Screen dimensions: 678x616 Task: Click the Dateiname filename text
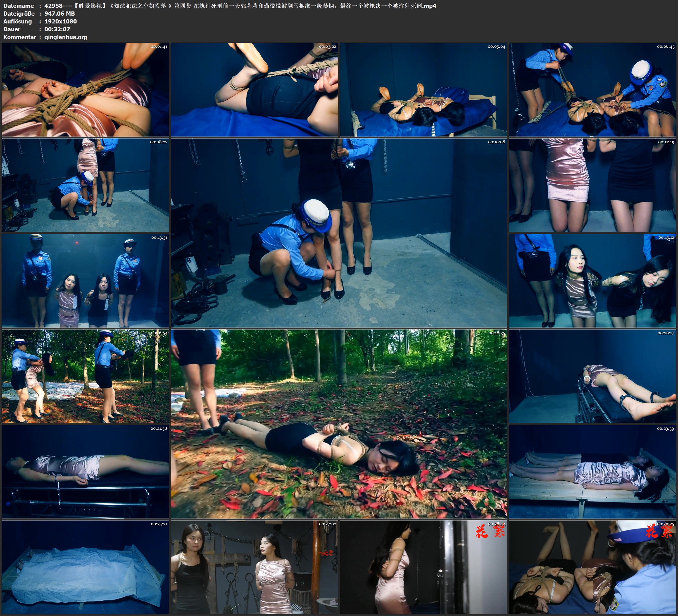point(240,6)
